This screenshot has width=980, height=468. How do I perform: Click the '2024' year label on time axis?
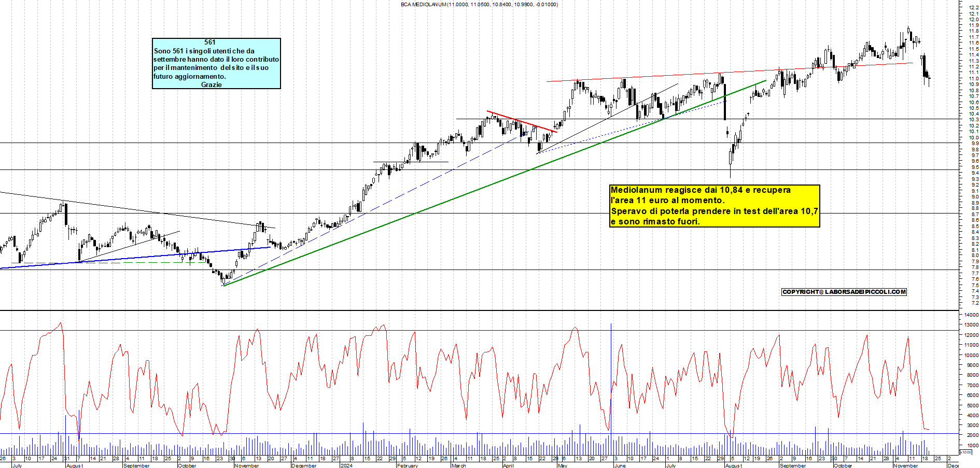click(346, 465)
